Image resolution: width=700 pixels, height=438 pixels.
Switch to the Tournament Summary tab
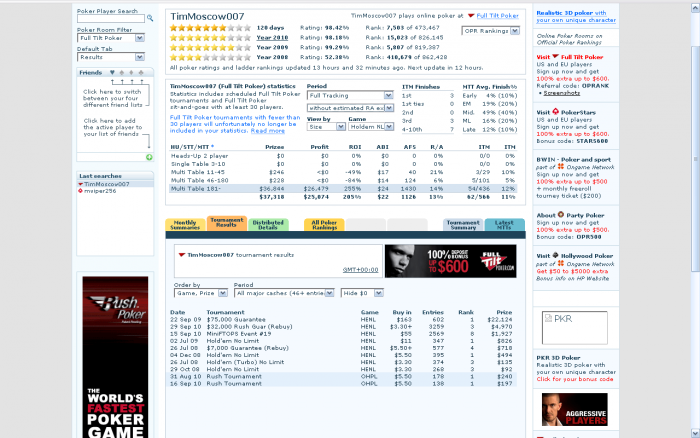pyautogui.click(x=463, y=225)
